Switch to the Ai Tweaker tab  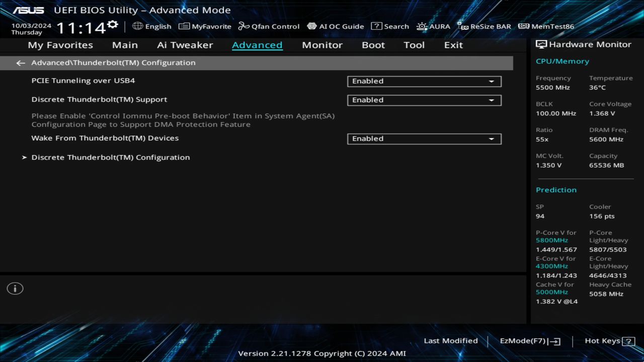(185, 45)
